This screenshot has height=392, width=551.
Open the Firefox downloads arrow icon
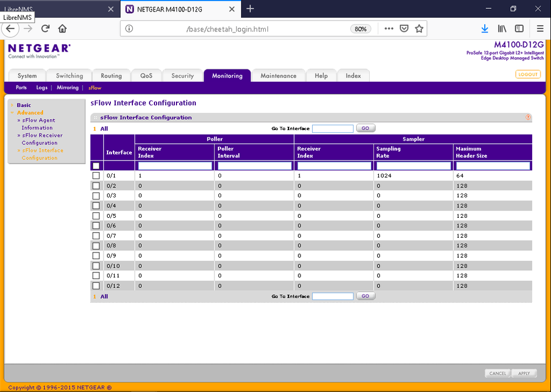point(484,29)
